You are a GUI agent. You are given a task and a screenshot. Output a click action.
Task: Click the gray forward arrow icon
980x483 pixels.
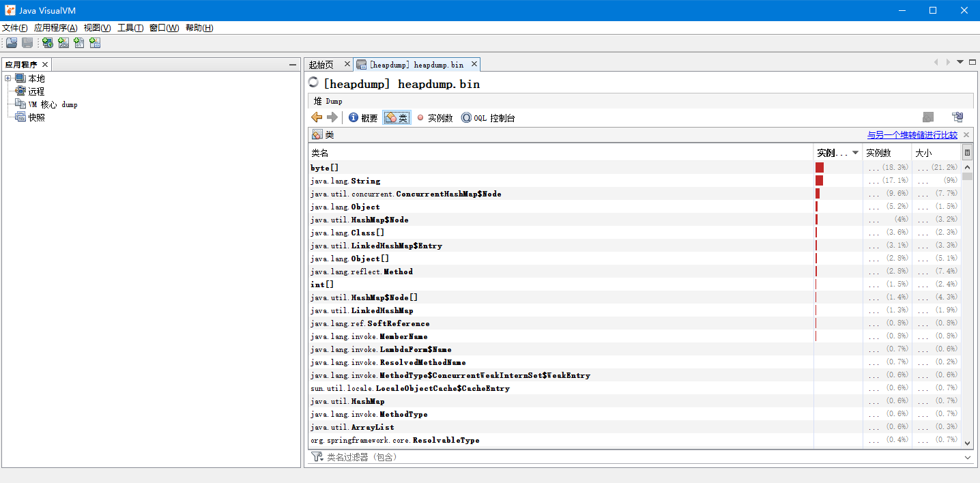click(332, 117)
